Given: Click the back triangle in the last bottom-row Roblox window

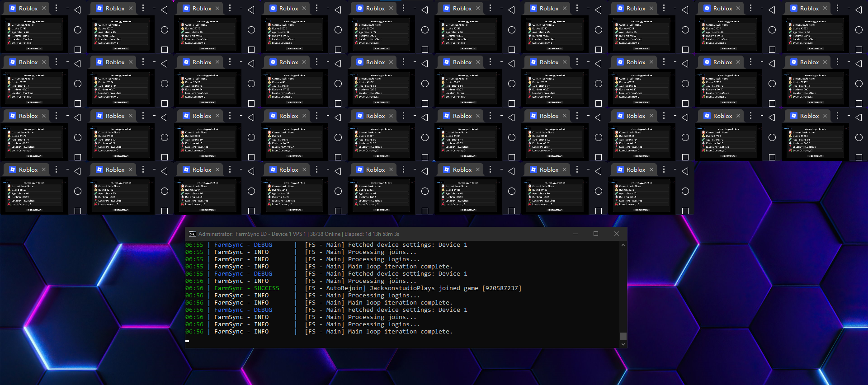Looking at the screenshot, I should (x=685, y=171).
